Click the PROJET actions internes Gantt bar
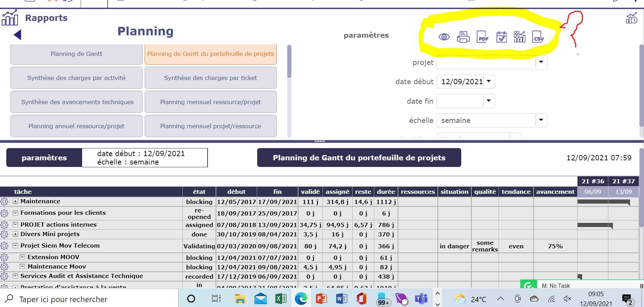This screenshot has width=644, height=307. (595, 225)
